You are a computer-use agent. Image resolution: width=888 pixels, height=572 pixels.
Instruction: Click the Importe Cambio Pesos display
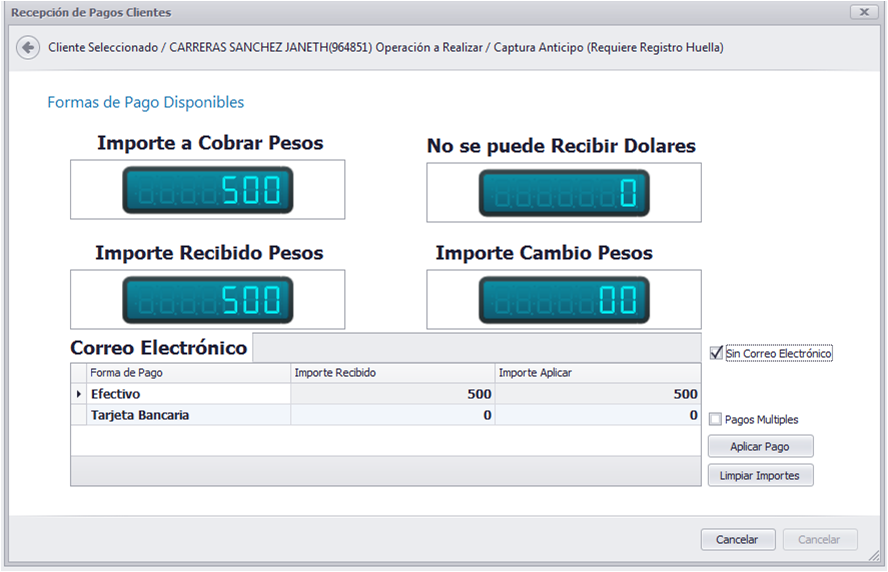pos(564,300)
